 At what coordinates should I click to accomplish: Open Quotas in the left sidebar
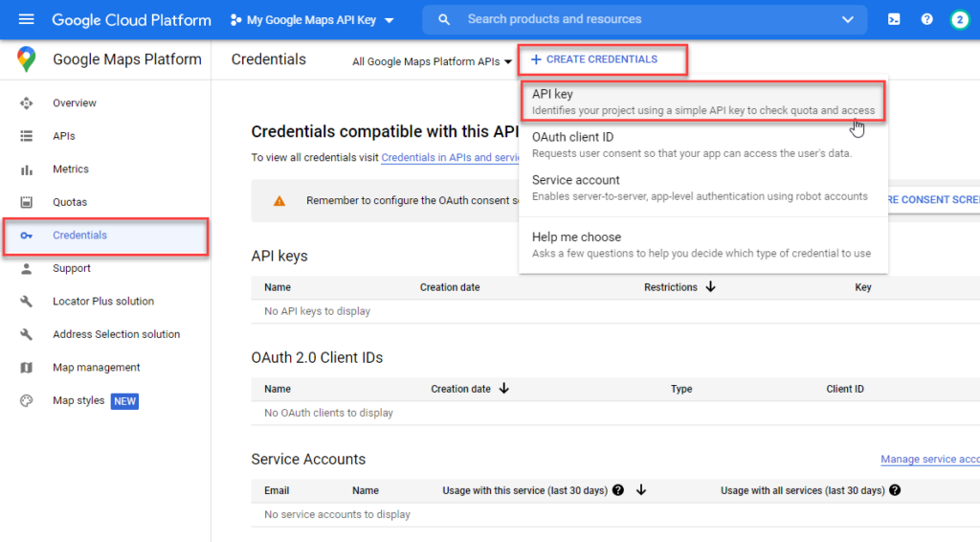coord(70,202)
